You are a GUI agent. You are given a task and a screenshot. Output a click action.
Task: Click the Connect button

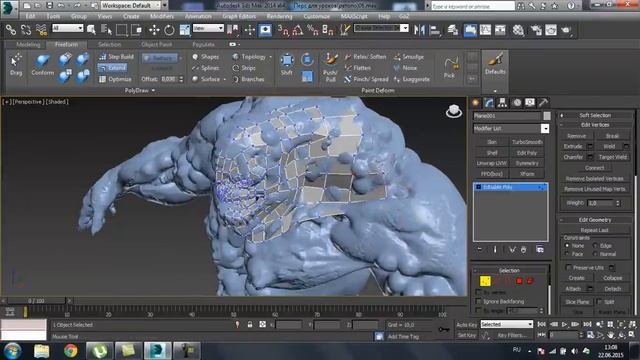(594, 168)
